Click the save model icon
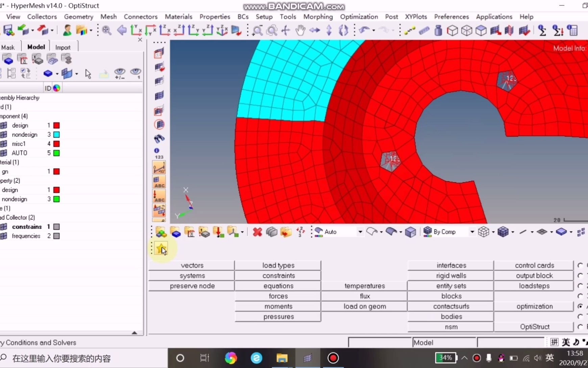Viewport: 588px width, 368px height. [8, 30]
